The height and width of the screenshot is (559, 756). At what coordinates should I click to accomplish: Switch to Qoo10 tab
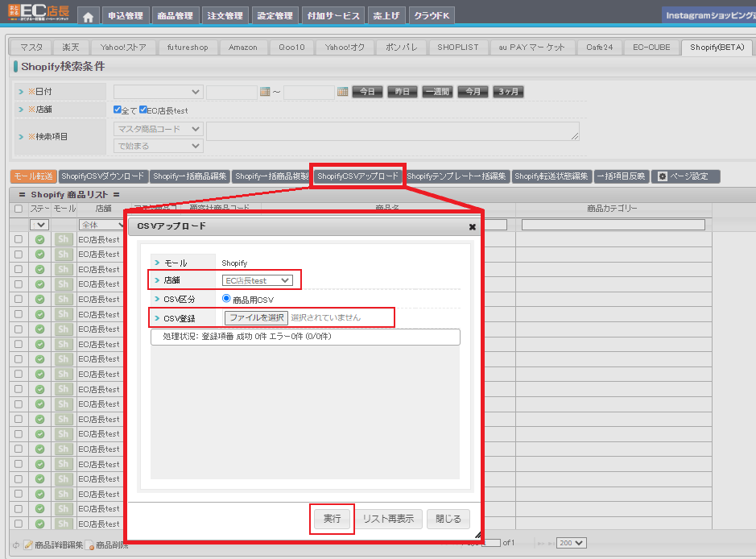[291, 48]
